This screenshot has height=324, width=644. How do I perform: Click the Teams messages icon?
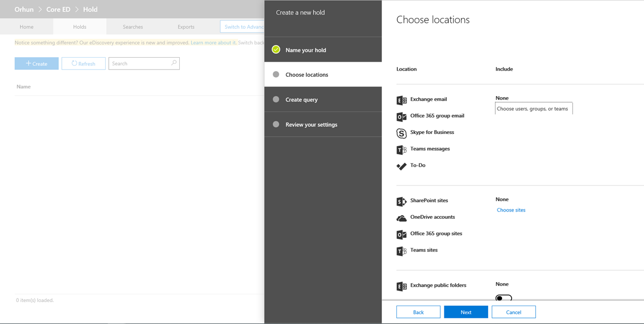tap(401, 150)
